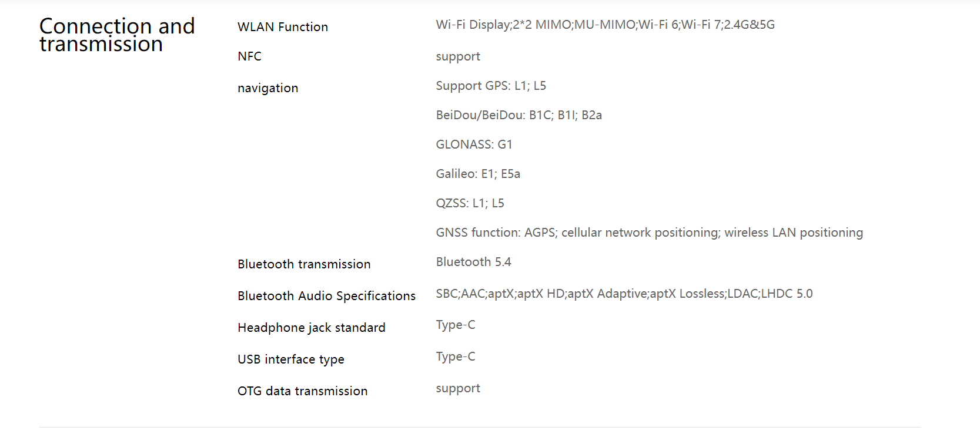This screenshot has height=434, width=980.
Task: Select the Headphone jack standard label
Action: click(x=312, y=328)
